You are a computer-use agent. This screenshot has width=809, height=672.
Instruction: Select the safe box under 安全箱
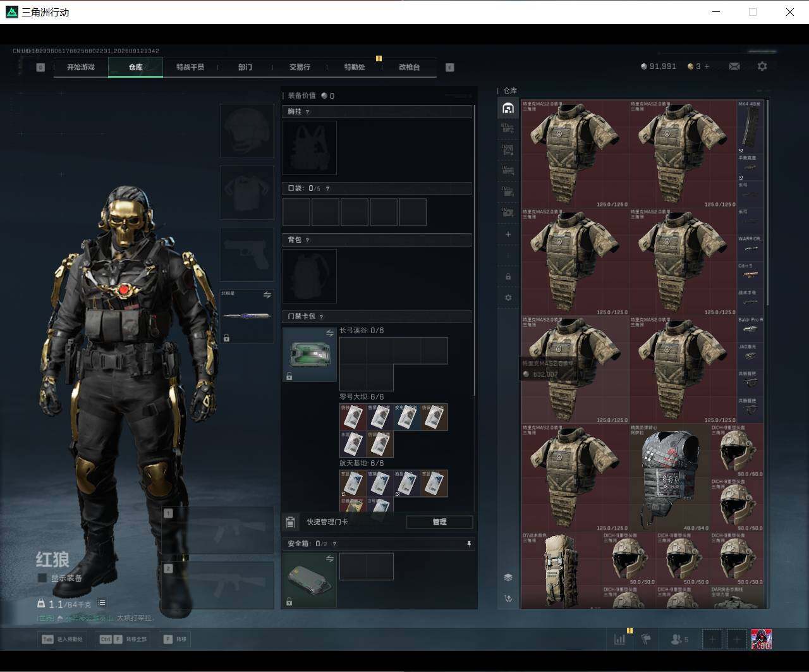(x=310, y=580)
